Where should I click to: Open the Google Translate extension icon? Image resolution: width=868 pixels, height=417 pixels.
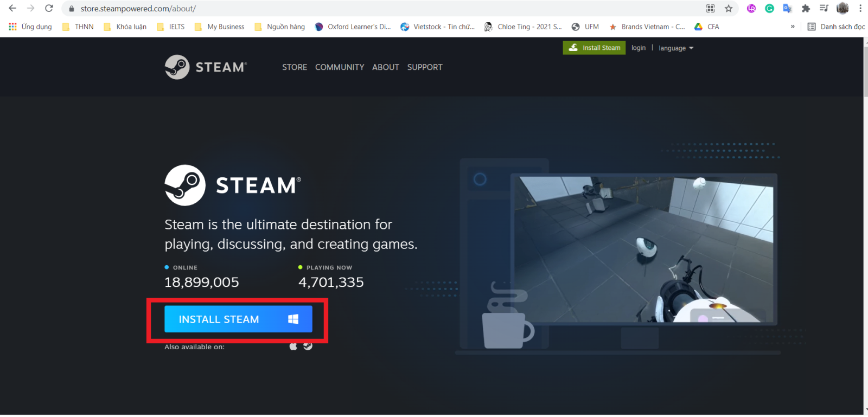pyautogui.click(x=787, y=8)
